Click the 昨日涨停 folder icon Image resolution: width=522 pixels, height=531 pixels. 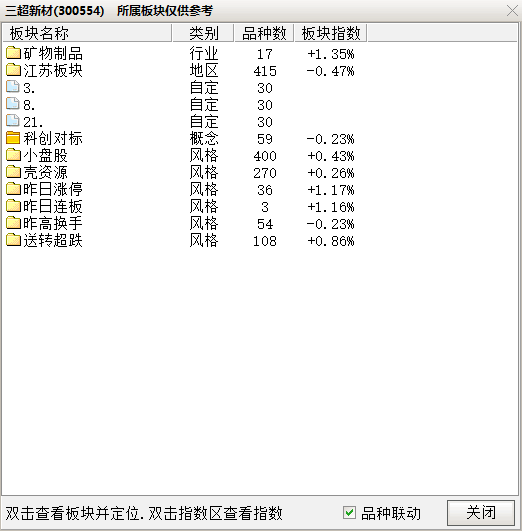click(x=13, y=189)
